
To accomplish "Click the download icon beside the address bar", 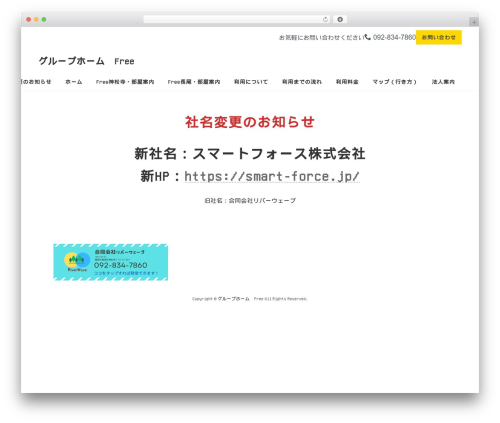I will point(340,20).
